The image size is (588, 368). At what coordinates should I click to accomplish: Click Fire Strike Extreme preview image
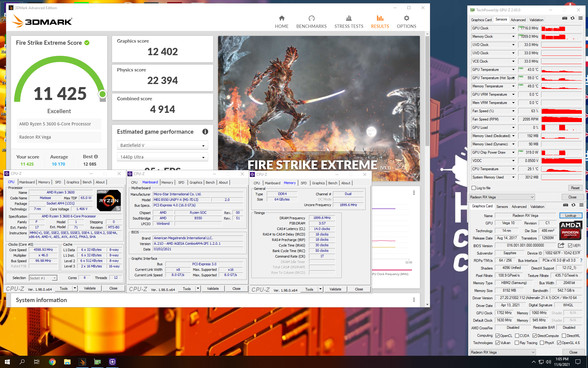[x=319, y=108]
